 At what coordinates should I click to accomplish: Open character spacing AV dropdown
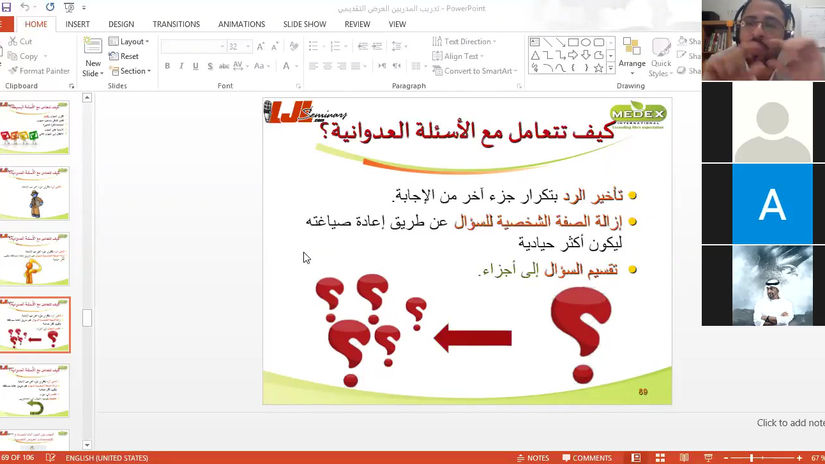pos(240,66)
